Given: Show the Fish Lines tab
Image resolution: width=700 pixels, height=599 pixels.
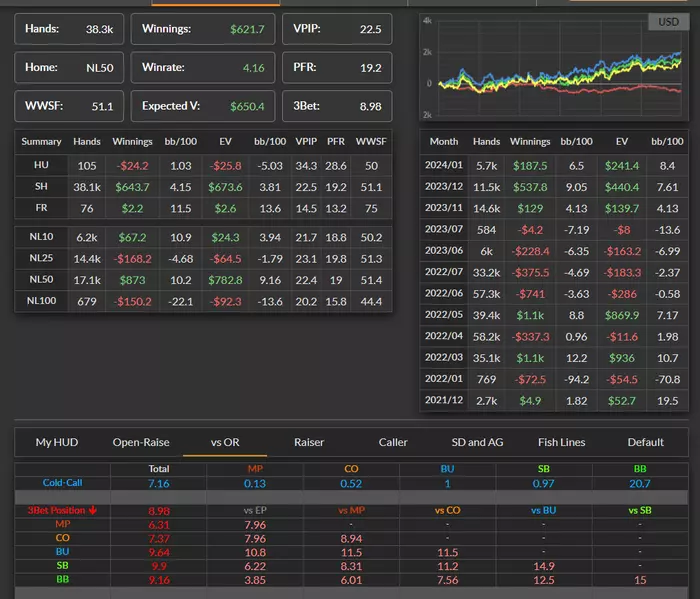Looking at the screenshot, I should 560,442.
